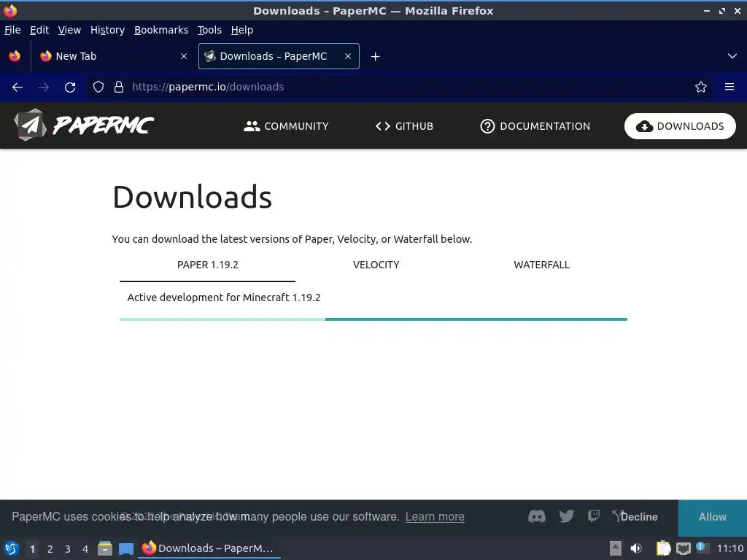The image size is (747, 560).
Task: Open the COMMUNITY navigation link
Action: (286, 126)
